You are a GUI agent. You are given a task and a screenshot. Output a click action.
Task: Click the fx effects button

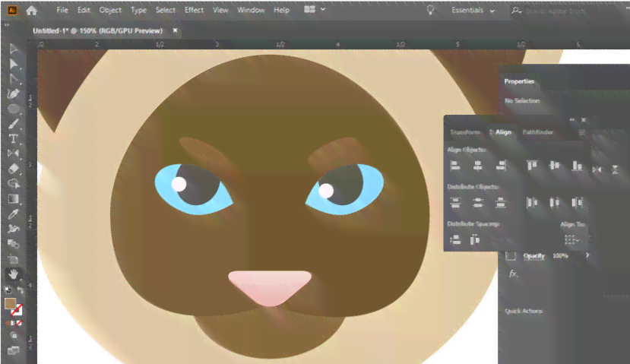[513, 274]
